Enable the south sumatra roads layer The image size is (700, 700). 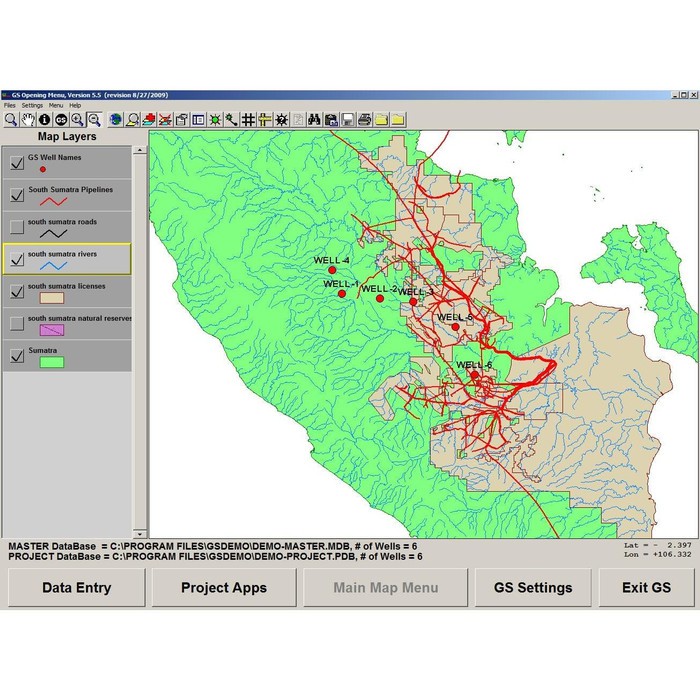(x=16, y=227)
